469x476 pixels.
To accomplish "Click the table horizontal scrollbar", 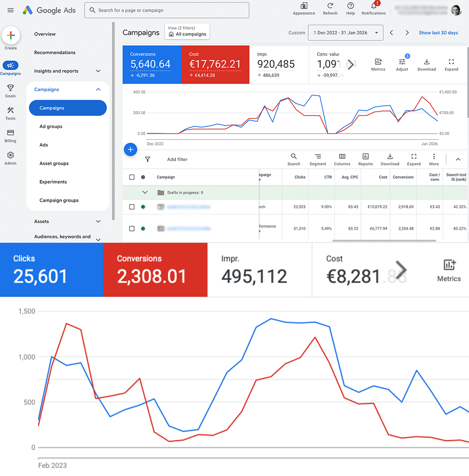I will pyautogui.click(x=384, y=241).
